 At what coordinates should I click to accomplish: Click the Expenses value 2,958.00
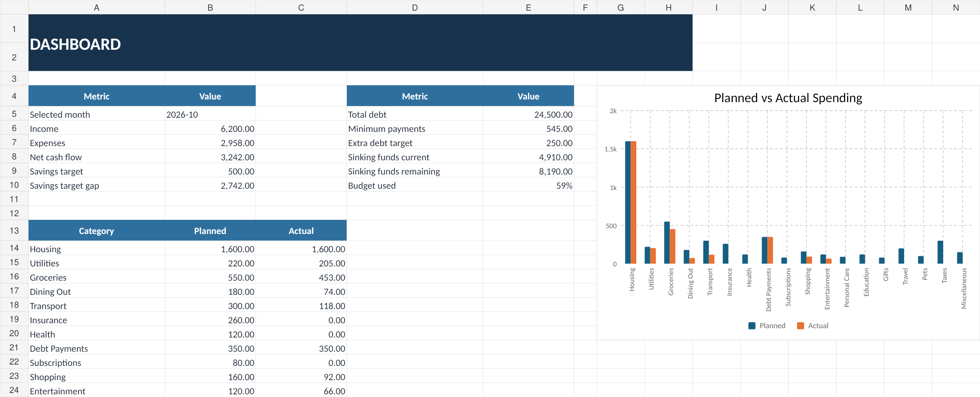pos(210,143)
